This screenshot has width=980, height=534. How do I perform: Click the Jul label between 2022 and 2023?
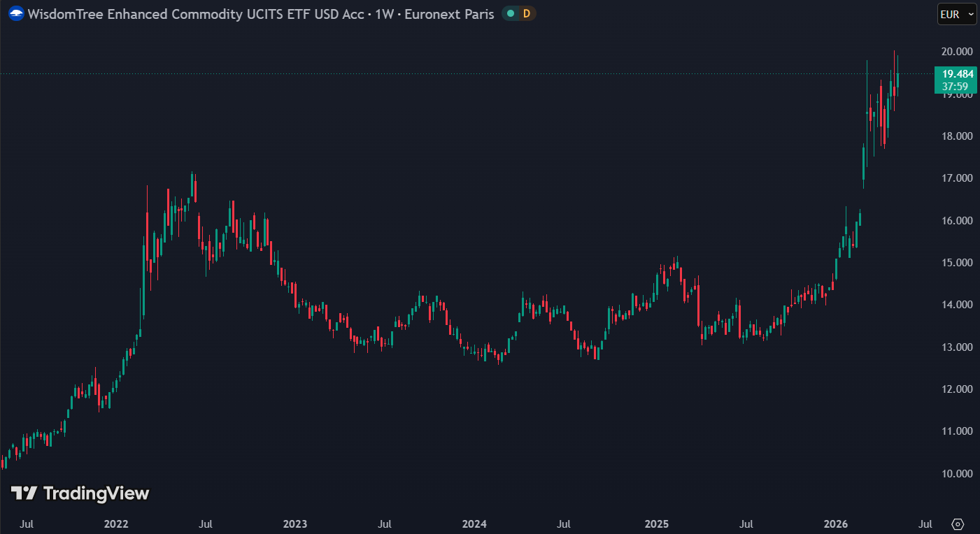(x=206, y=524)
